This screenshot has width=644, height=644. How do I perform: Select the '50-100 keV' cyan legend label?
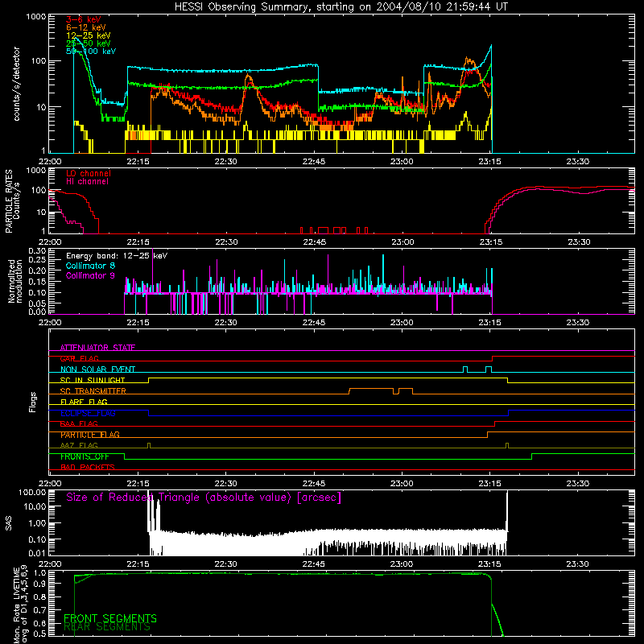(x=91, y=52)
